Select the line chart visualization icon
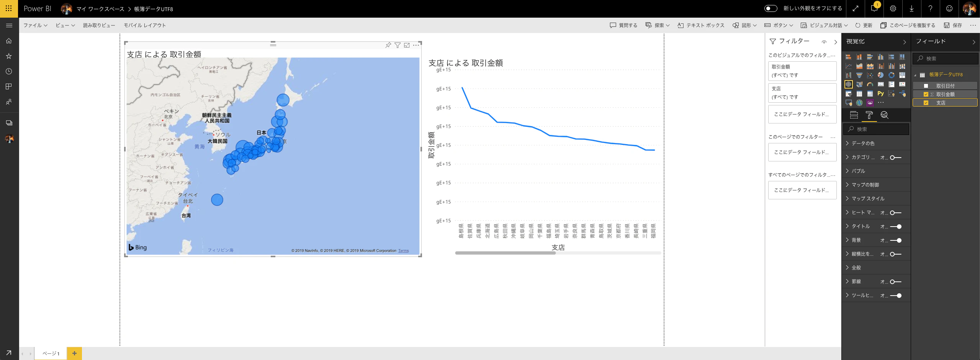The image size is (980, 360). click(x=849, y=66)
